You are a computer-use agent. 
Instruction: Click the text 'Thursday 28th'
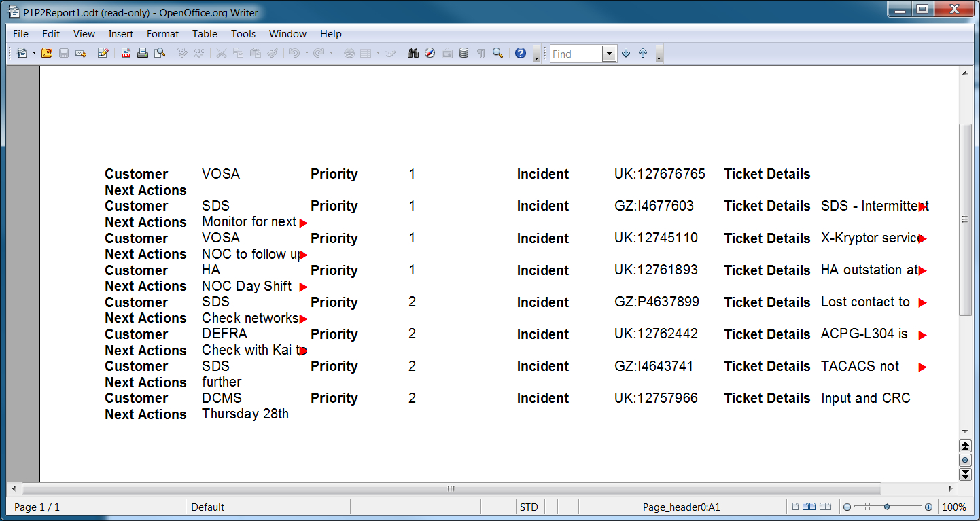pyautogui.click(x=245, y=414)
